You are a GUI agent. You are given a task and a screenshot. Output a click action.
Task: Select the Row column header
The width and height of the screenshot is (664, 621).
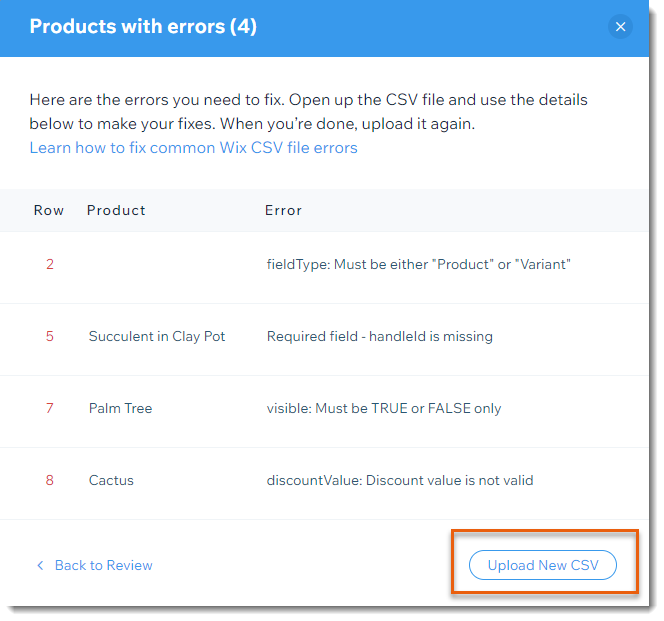click(x=49, y=210)
